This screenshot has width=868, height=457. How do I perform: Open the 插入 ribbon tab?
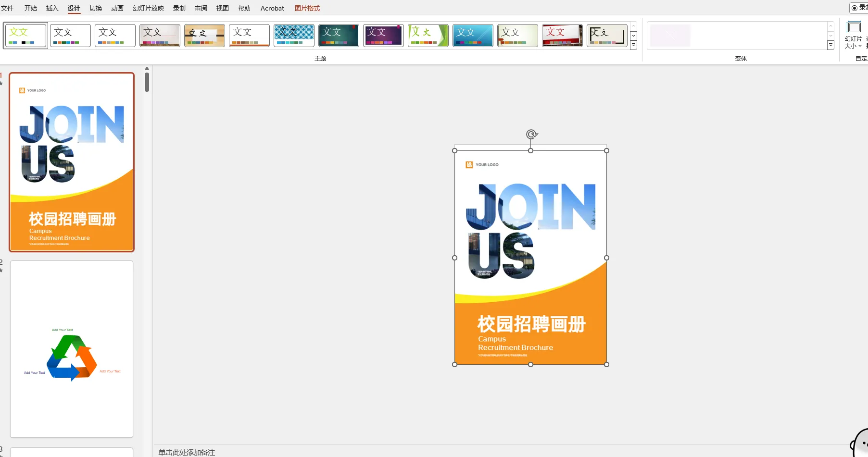(52, 8)
